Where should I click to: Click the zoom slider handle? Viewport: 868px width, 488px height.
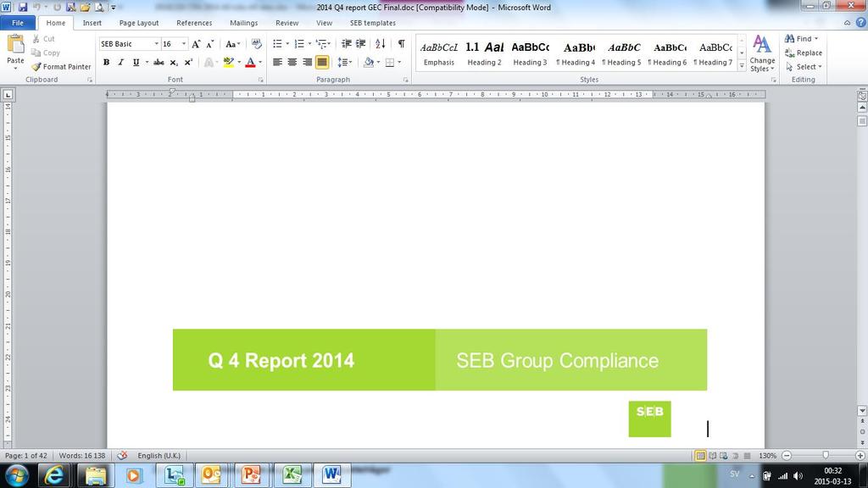826,455
